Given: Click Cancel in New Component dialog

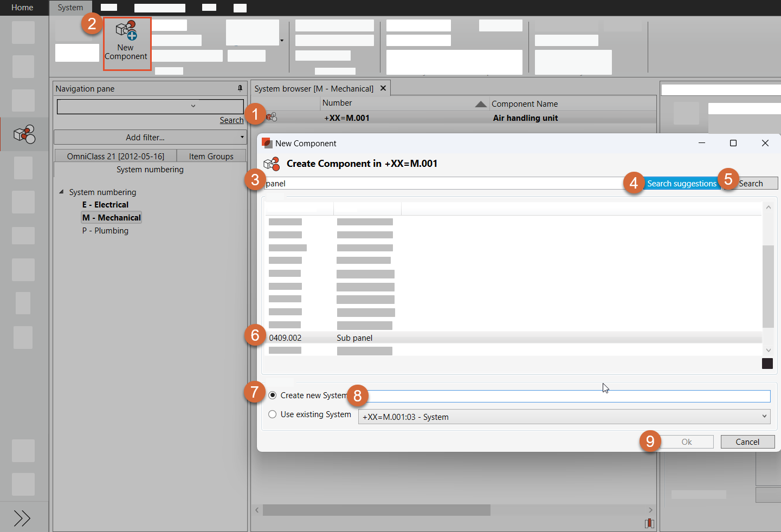Looking at the screenshot, I should pos(747,442).
